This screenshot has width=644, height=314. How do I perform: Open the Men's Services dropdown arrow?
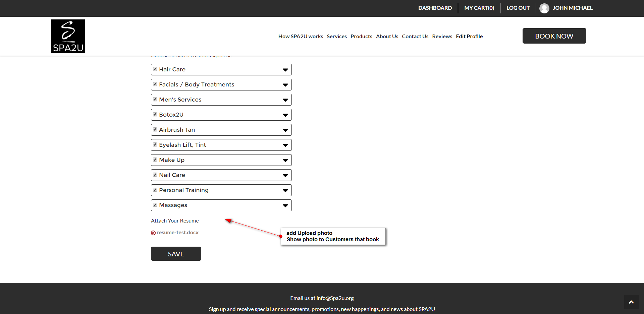285,100
